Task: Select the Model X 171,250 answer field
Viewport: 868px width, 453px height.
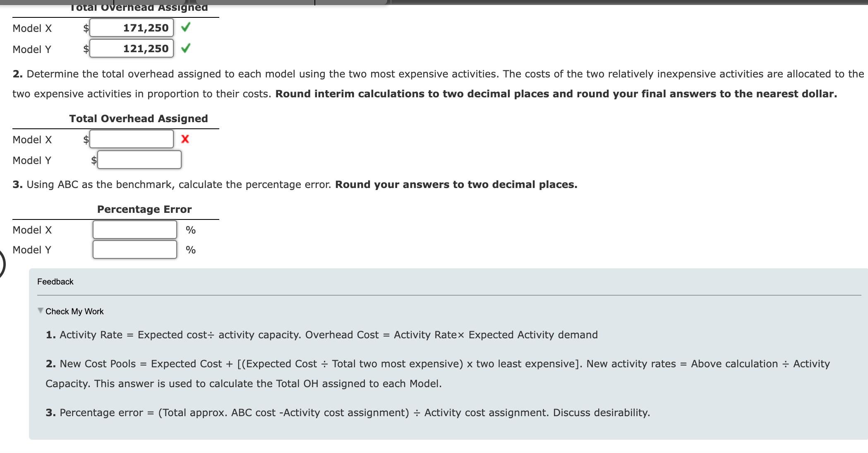Action: (x=132, y=28)
